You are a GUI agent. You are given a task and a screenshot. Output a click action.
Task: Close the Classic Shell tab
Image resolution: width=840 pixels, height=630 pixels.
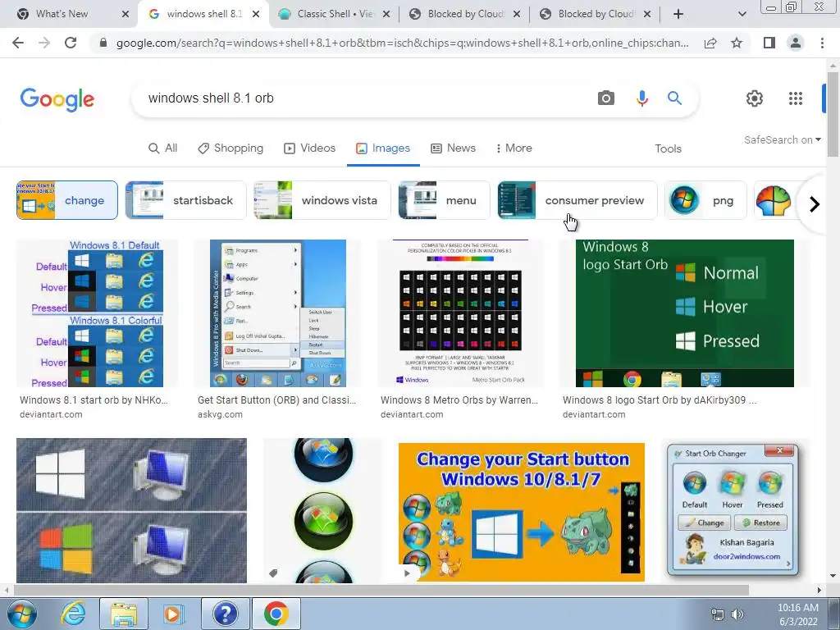(386, 14)
